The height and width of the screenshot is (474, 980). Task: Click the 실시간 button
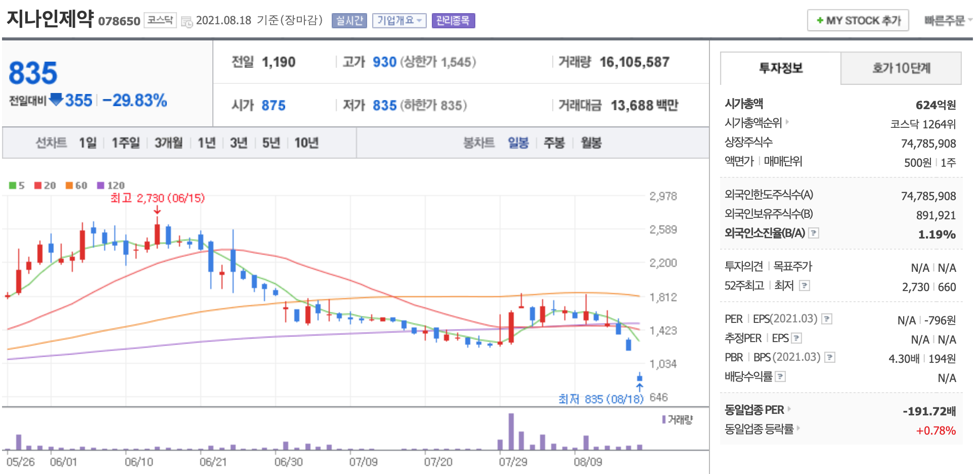tap(349, 21)
